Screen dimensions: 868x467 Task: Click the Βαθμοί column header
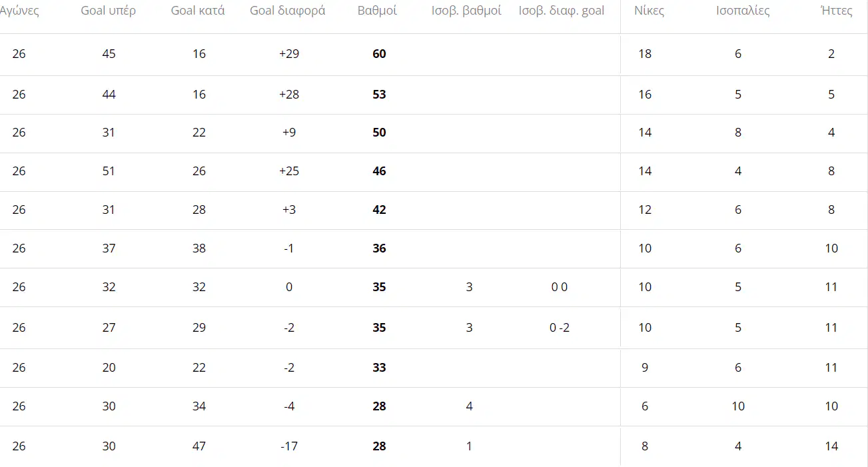point(377,11)
